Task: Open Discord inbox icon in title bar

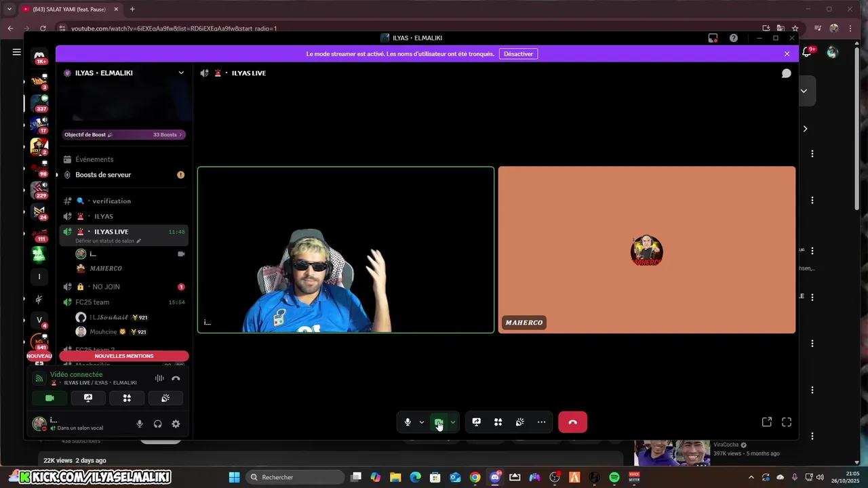Action: click(x=713, y=38)
